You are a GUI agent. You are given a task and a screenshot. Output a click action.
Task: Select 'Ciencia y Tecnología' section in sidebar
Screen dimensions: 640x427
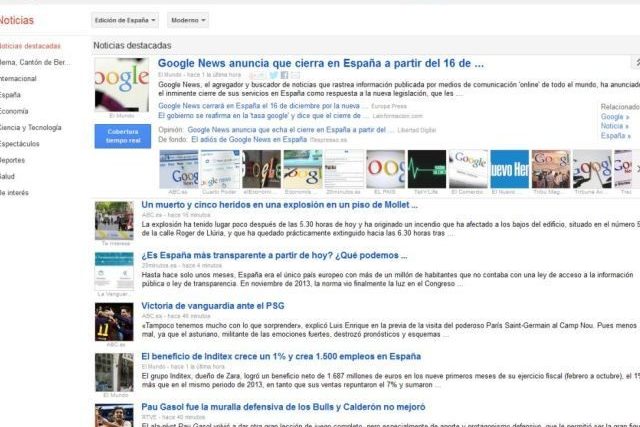click(31, 127)
